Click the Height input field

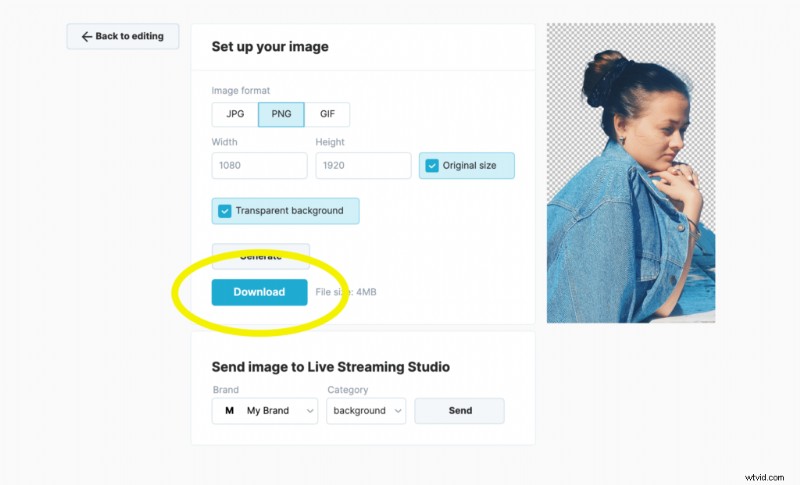pos(363,165)
